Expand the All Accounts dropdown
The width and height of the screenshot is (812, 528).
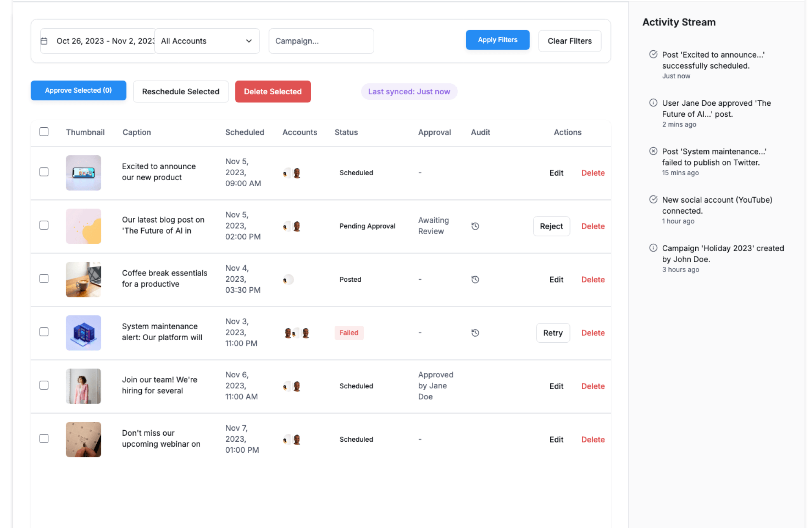[207, 41]
